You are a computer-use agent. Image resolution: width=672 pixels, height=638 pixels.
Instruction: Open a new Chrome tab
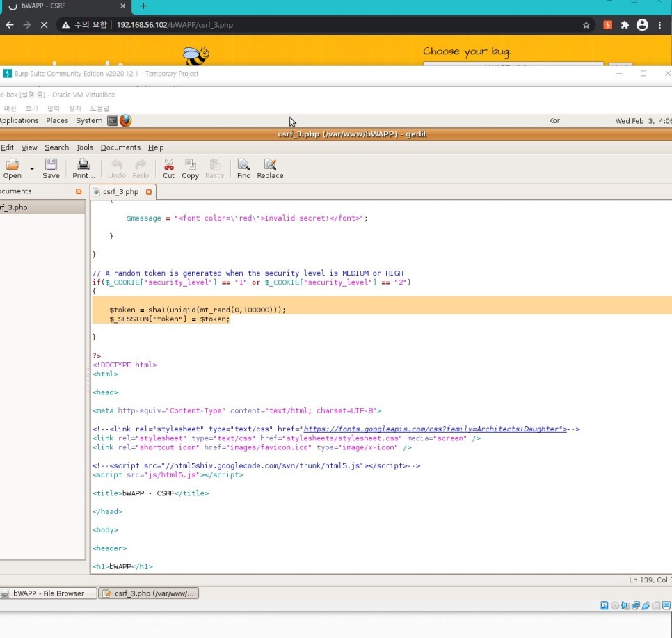tap(143, 6)
